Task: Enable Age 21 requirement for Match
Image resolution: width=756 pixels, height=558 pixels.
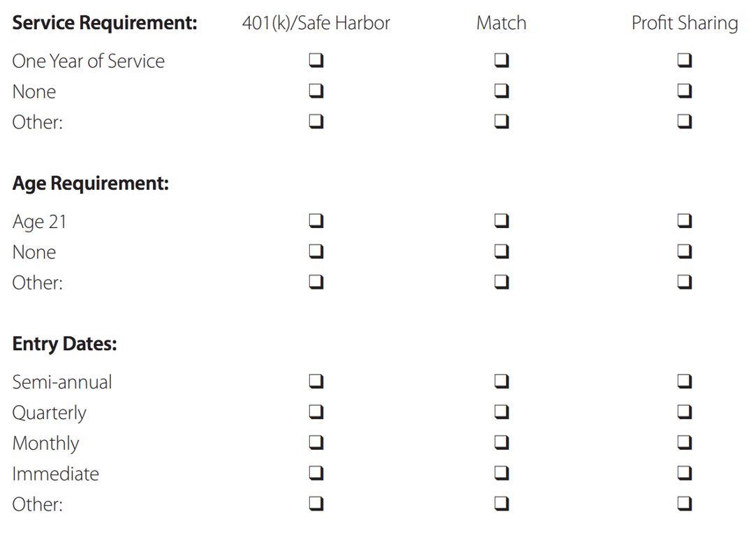Action: (x=501, y=221)
